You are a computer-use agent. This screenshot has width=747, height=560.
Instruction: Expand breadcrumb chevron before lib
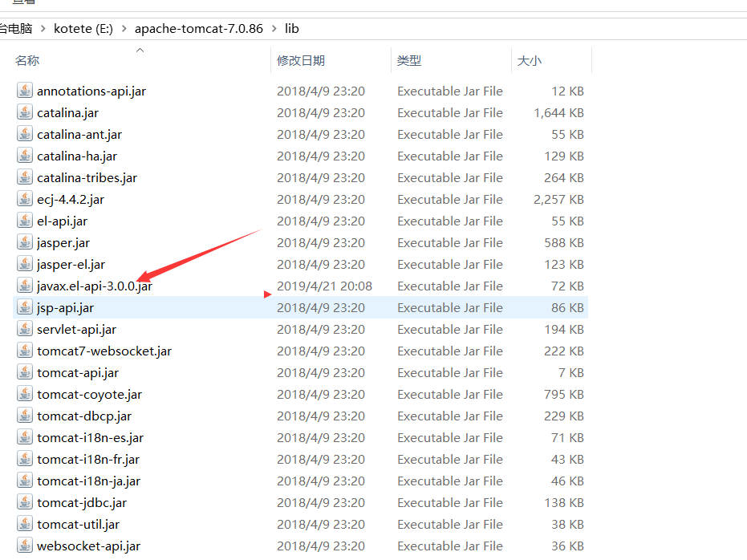pos(274,29)
